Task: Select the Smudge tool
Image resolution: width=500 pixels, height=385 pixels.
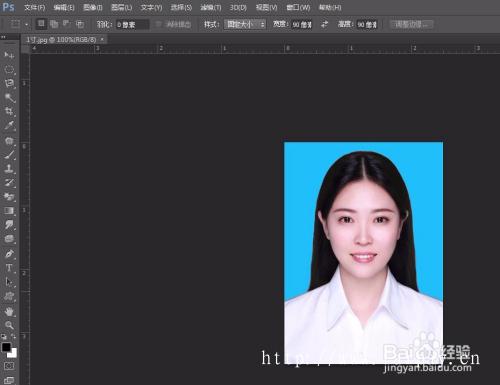Action: point(9,225)
